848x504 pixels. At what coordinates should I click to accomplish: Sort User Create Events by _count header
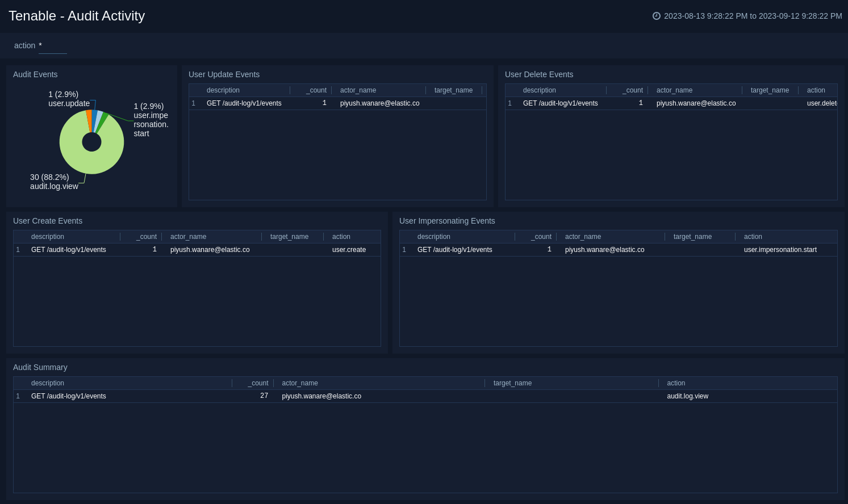tap(147, 237)
